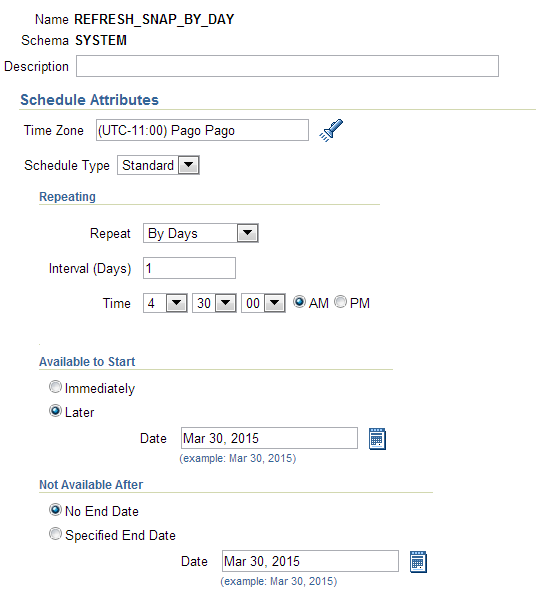Click the SYSTEM schema value
The height and width of the screenshot is (597, 536).
click(101, 40)
